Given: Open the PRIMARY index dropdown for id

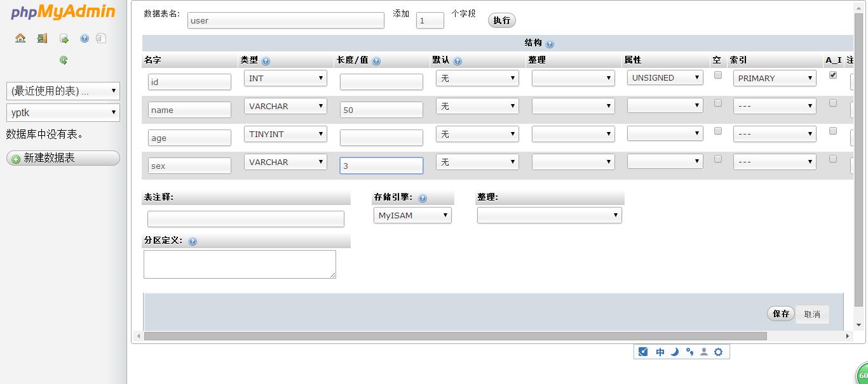Looking at the screenshot, I should click(x=775, y=78).
